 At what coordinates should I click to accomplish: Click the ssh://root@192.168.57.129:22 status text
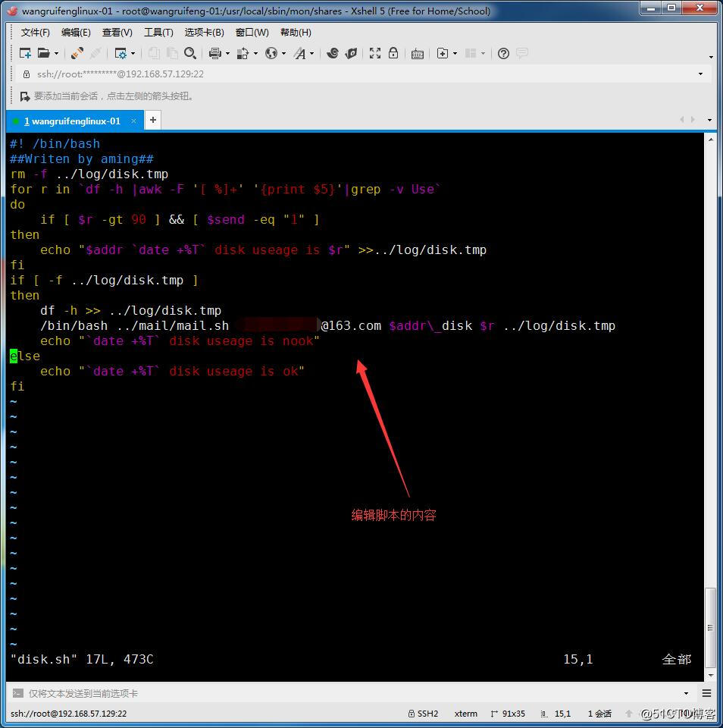[x=68, y=714]
